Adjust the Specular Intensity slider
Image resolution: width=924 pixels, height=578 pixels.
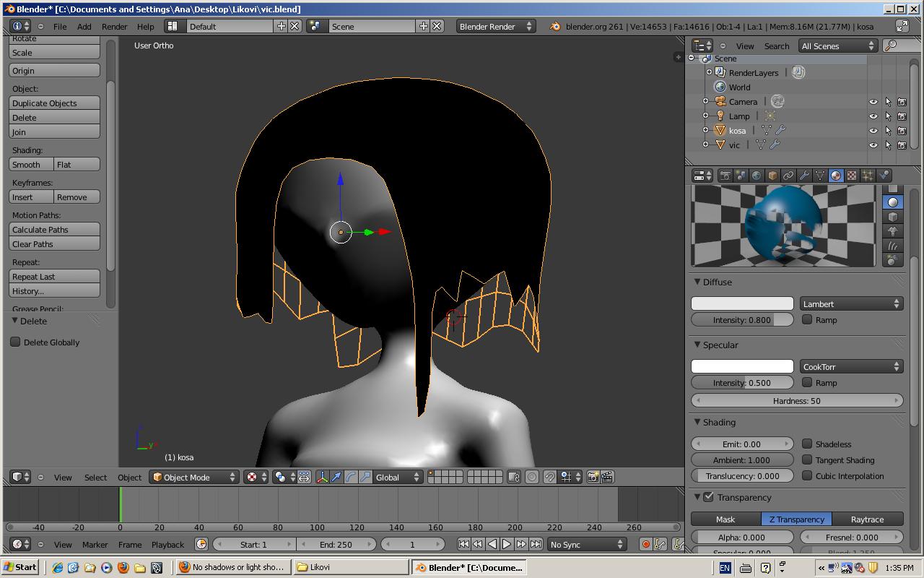pyautogui.click(x=742, y=382)
